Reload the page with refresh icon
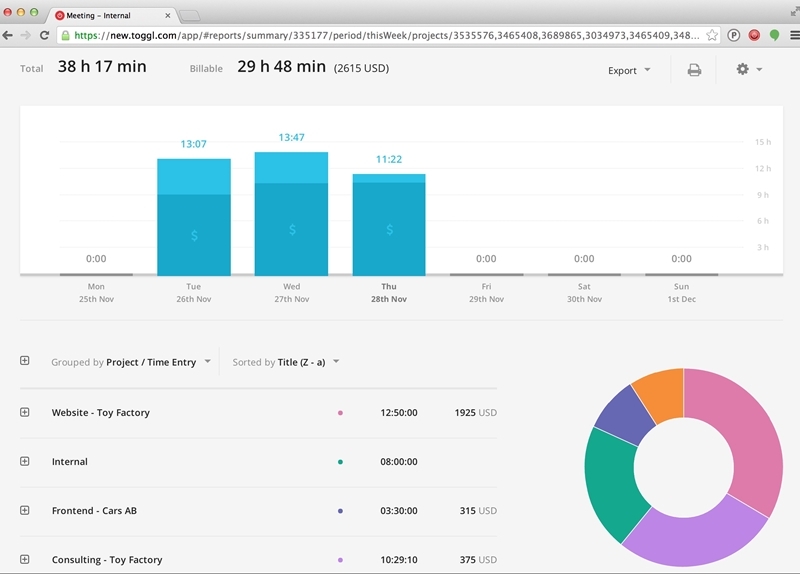The width and height of the screenshot is (800, 574). (44, 35)
